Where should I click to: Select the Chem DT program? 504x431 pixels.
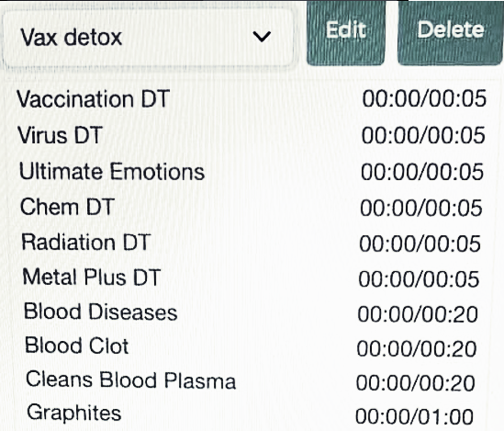68,207
